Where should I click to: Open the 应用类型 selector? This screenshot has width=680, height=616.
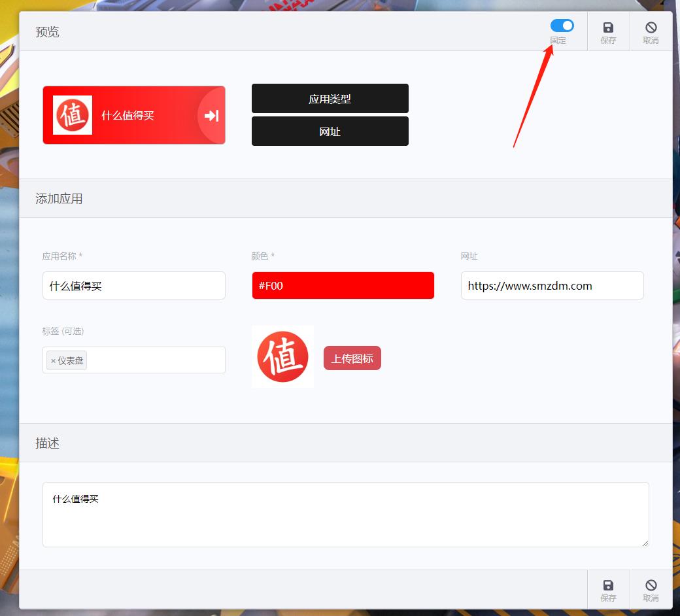coord(330,98)
